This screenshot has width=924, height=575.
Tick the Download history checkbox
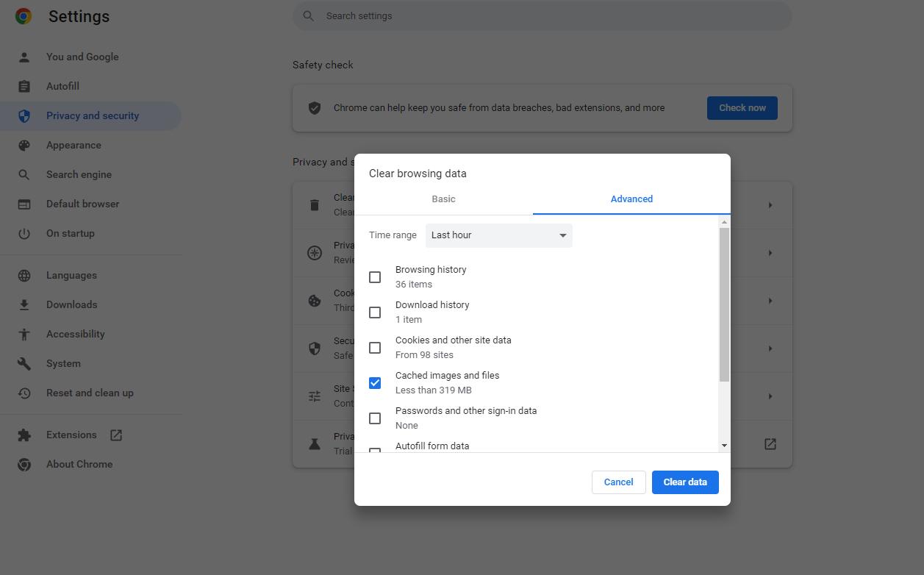(375, 312)
